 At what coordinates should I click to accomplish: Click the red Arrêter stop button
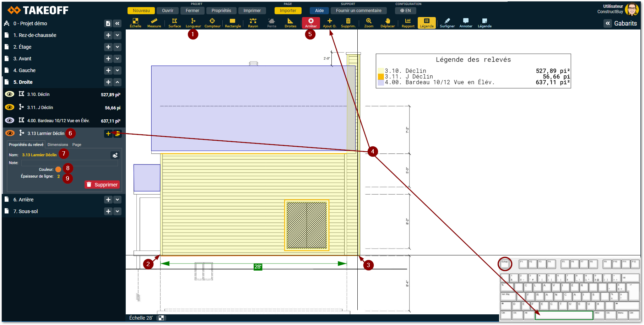click(x=311, y=23)
